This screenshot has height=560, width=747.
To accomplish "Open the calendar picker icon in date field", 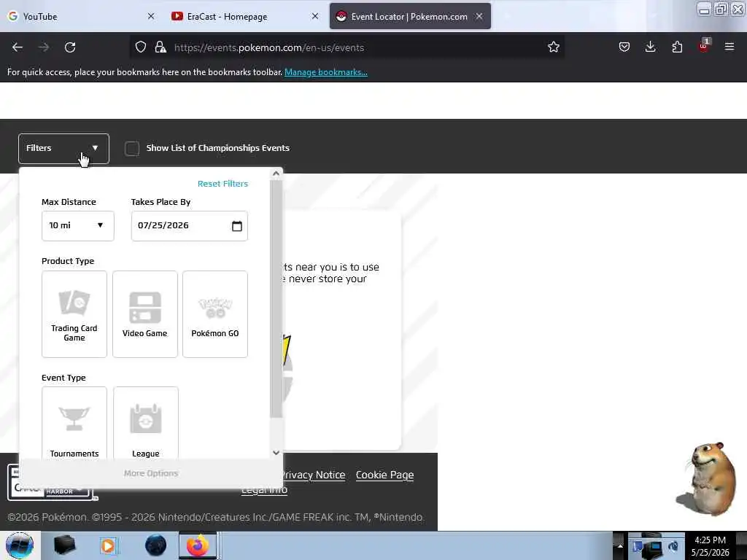I will (x=237, y=226).
